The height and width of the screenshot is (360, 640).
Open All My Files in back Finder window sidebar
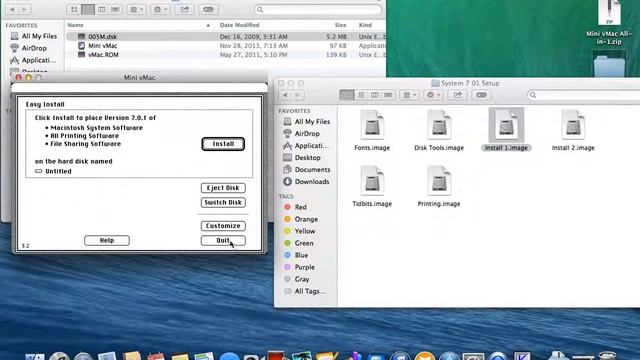tap(33, 36)
